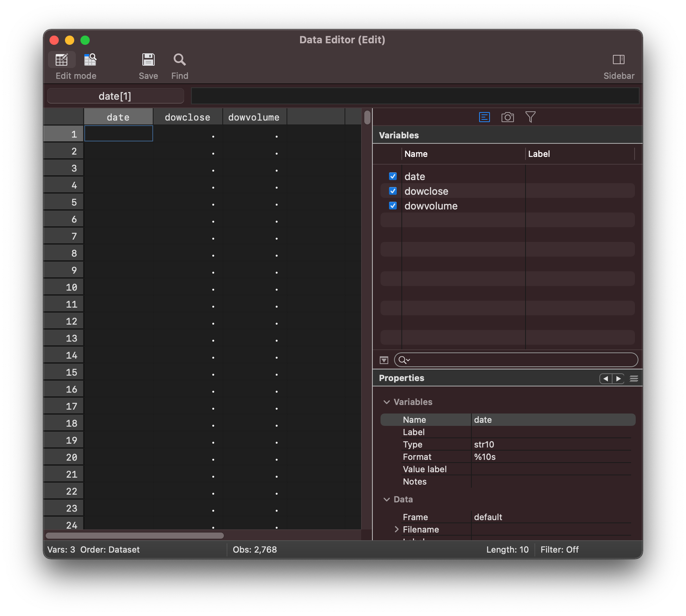The image size is (686, 616).
Task: Click the Name column header in Variables
Action: coord(463,154)
